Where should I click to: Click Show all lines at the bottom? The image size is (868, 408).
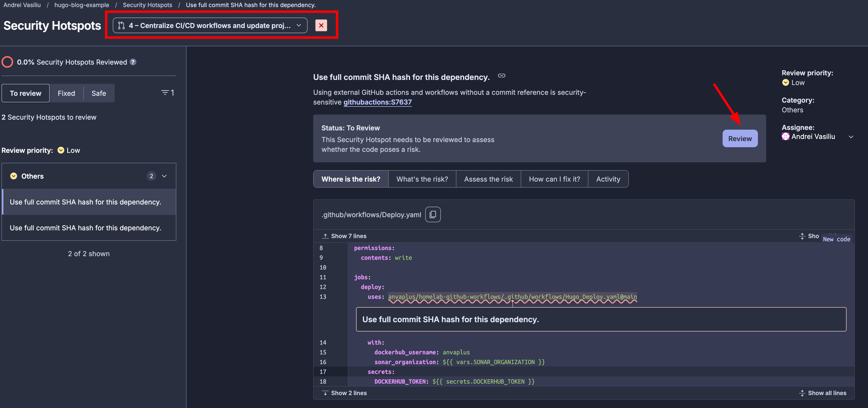[x=822, y=393]
